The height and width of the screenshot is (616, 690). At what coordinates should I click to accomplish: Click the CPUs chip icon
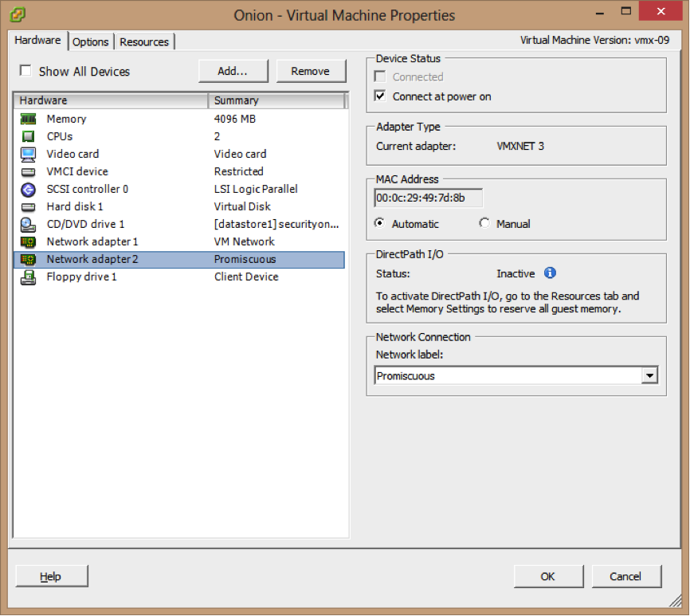click(28, 136)
